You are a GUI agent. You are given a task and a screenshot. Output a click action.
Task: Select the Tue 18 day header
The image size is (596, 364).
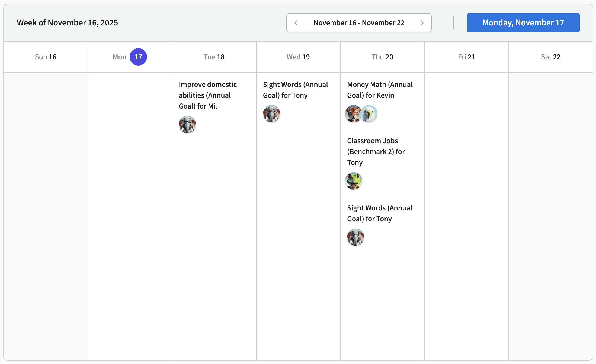214,57
